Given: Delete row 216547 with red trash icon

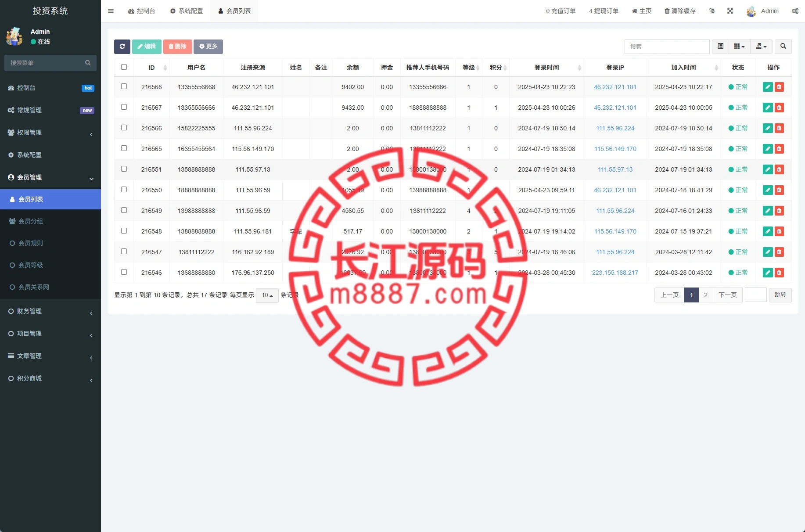Looking at the screenshot, I should 779,252.
